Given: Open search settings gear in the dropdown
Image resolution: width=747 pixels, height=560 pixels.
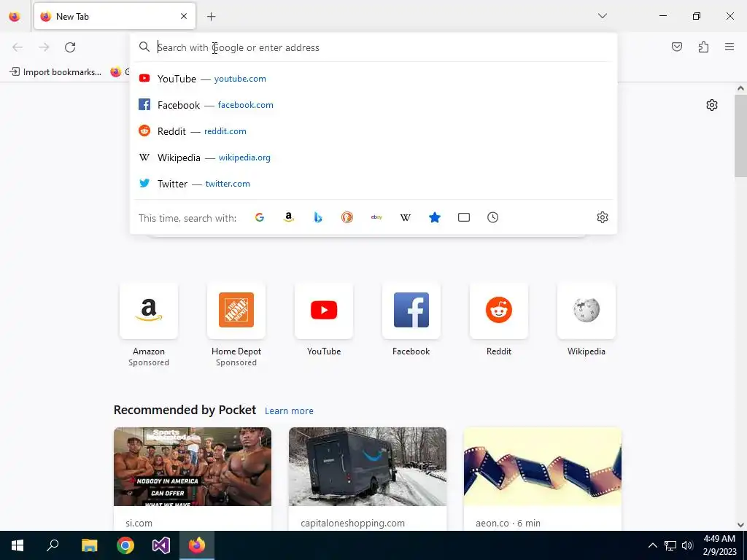Looking at the screenshot, I should 602,217.
